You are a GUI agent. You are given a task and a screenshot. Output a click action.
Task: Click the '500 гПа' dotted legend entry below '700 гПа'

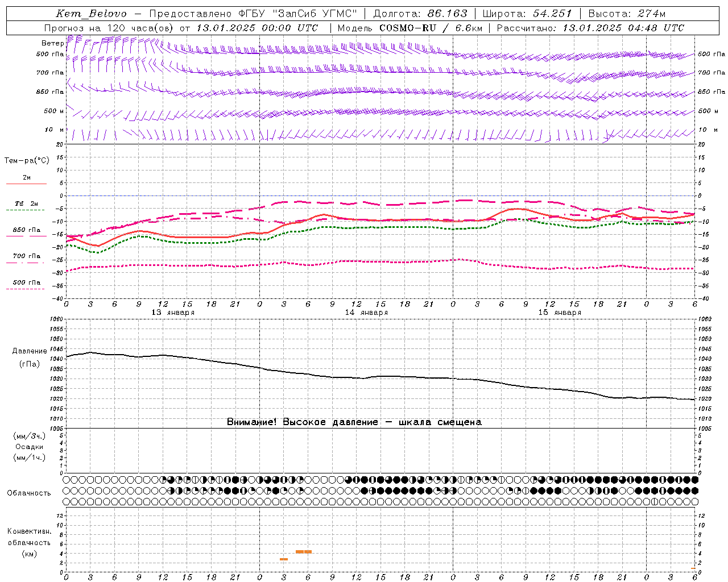coord(26,282)
